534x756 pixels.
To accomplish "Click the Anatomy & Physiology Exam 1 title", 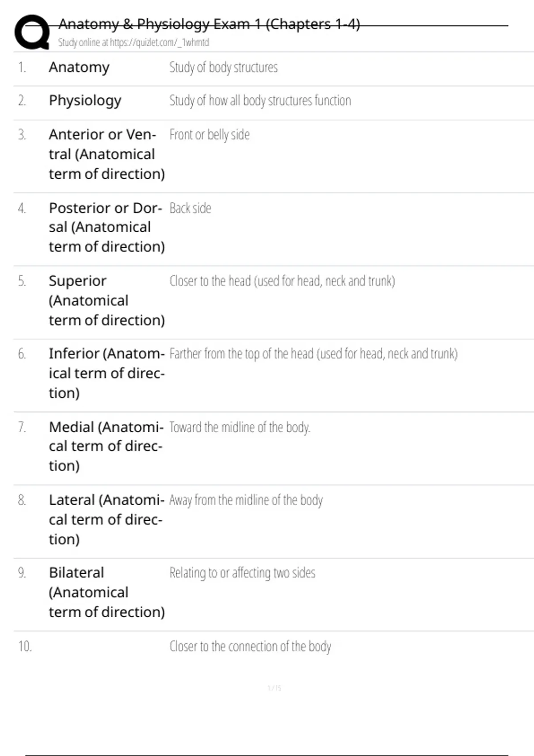I will [x=209, y=24].
